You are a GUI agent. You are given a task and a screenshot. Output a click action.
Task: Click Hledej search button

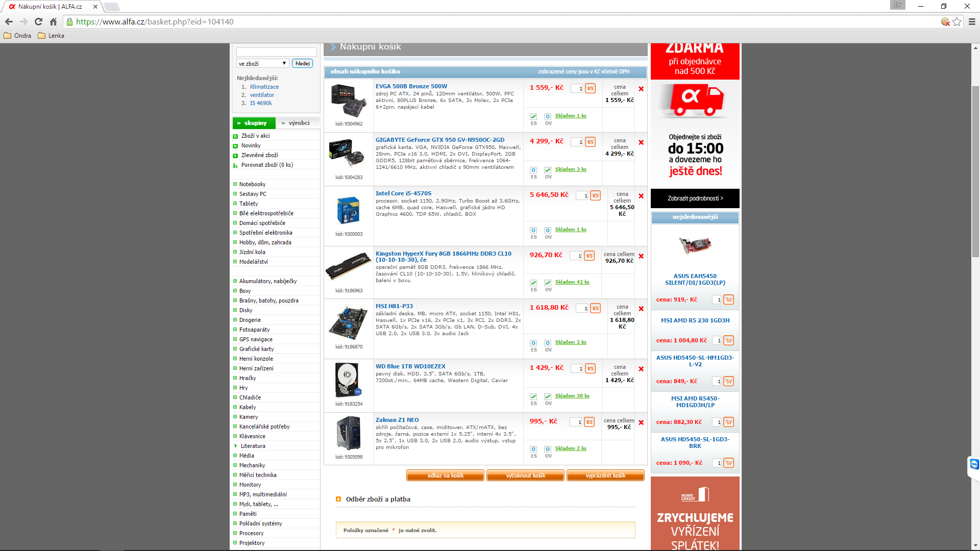point(302,63)
